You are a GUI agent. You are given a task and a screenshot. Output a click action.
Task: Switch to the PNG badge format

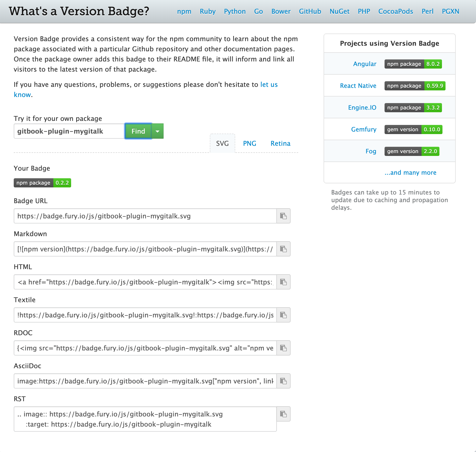pos(250,143)
